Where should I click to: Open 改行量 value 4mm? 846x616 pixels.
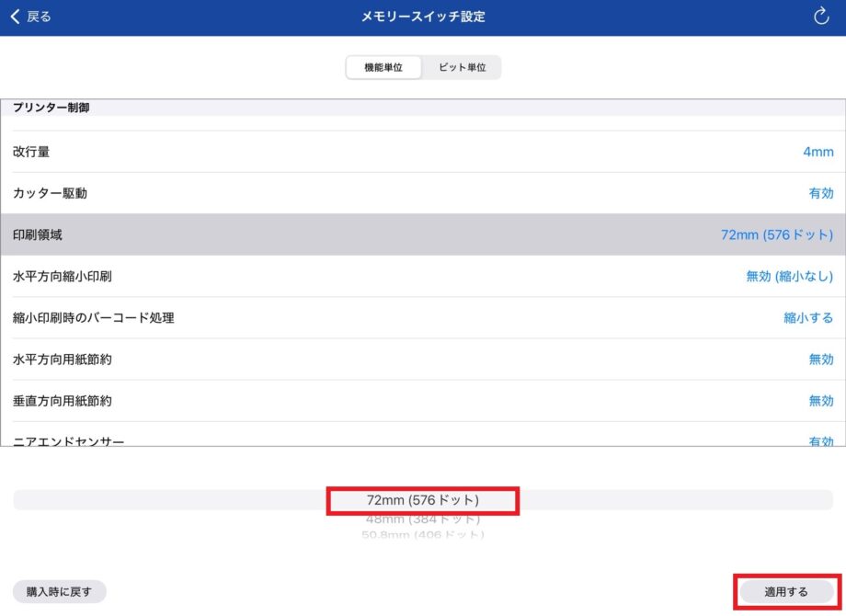[x=817, y=152]
